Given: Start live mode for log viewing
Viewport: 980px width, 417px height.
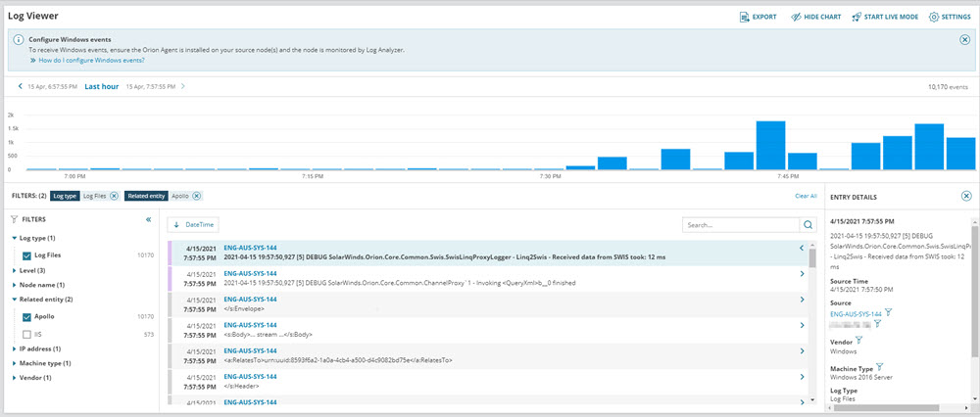Looking at the screenshot, I should point(885,17).
